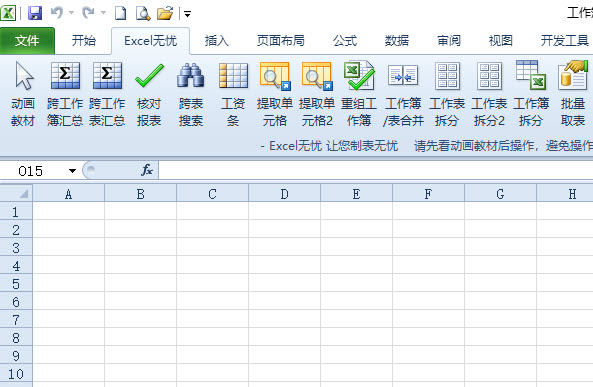593x387 pixels.
Task: Expand the redo history dropdown arrow
Action: (103, 13)
